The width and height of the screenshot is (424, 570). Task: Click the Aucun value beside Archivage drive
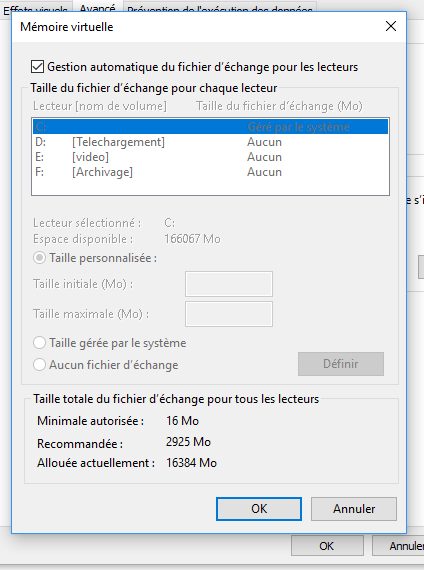pos(264,172)
